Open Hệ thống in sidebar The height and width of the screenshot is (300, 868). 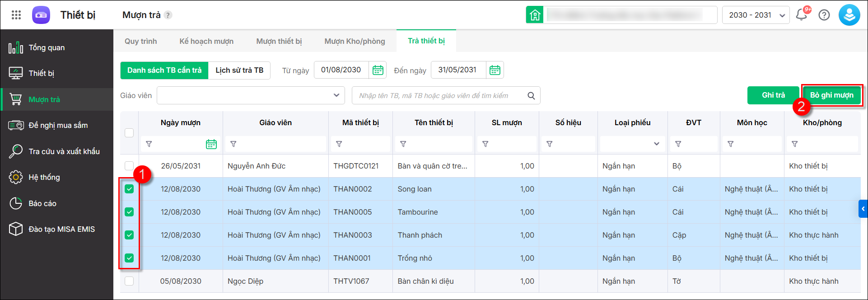pyautogui.click(x=57, y=177)
